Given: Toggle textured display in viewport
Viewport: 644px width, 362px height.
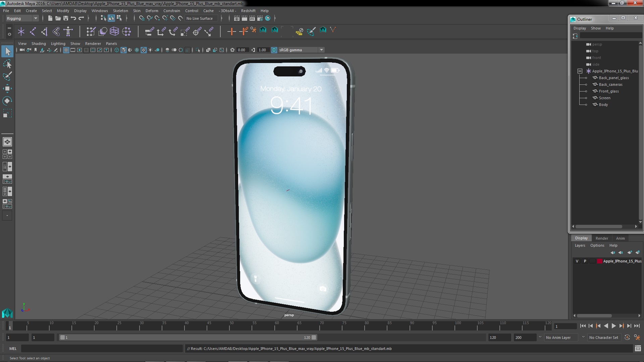Looking at the screenshot, I should (x=144, y=50).
